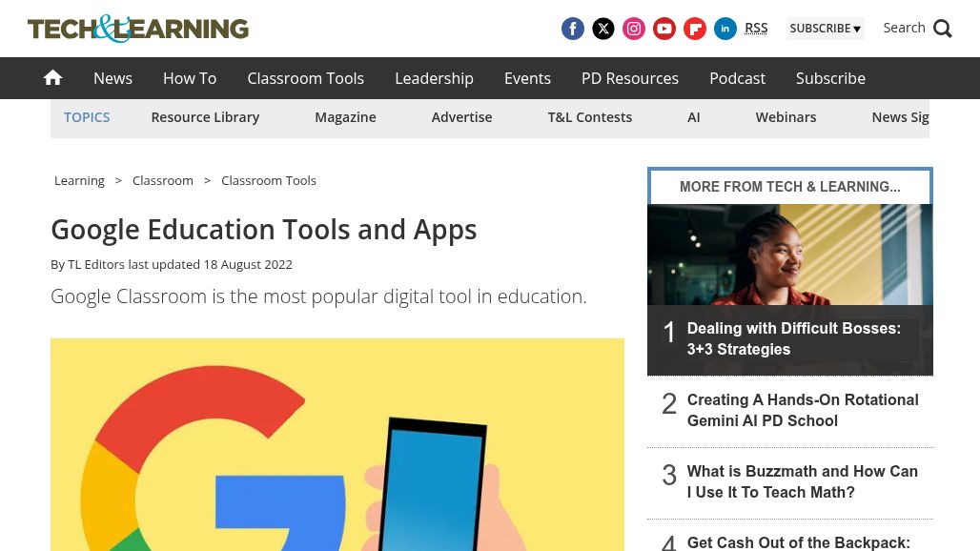980x551 pixels.
Task: Click the Tech & Learning logo
Action: 138,29
